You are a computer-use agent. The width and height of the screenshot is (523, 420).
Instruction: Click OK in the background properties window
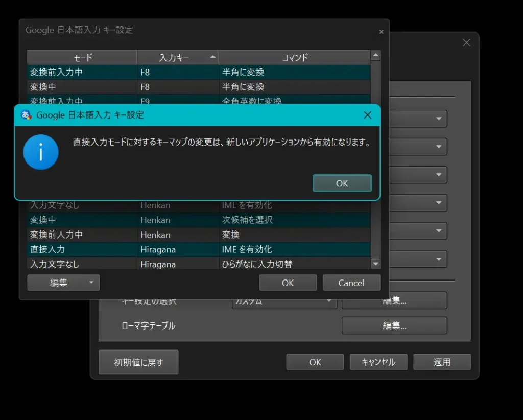tap(315, 362)
